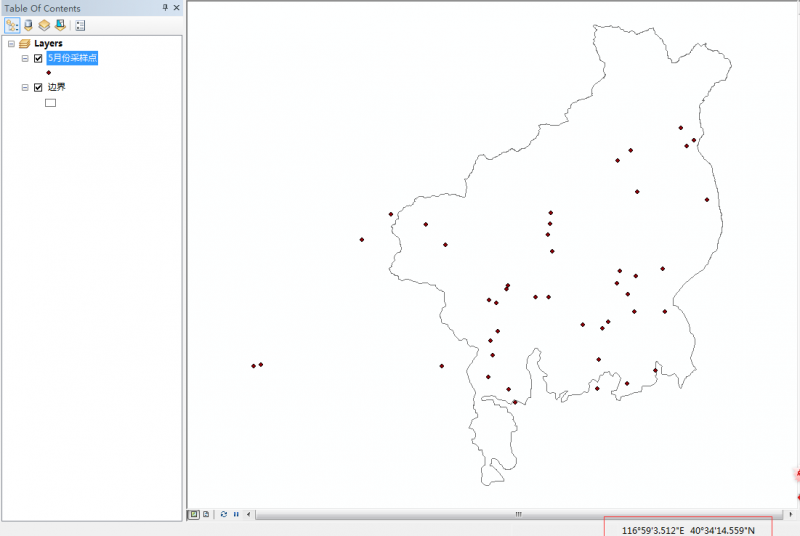The width and height of the screenshot is (800, 536).
Task: Collapse the 边界 layer legend
Action: point(24,88)
